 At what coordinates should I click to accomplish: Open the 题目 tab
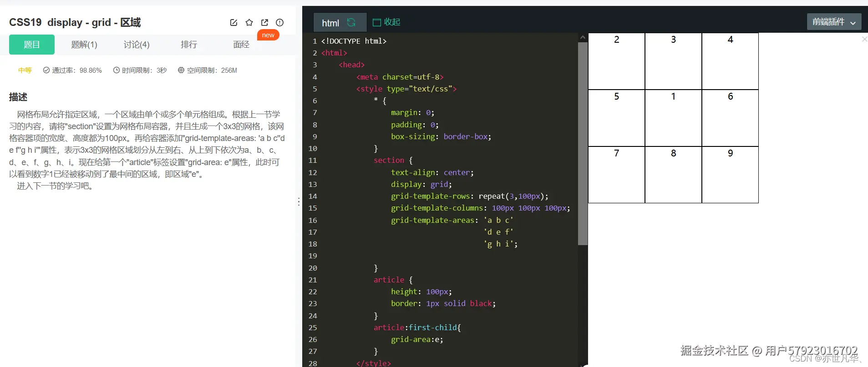click(32, 45)
